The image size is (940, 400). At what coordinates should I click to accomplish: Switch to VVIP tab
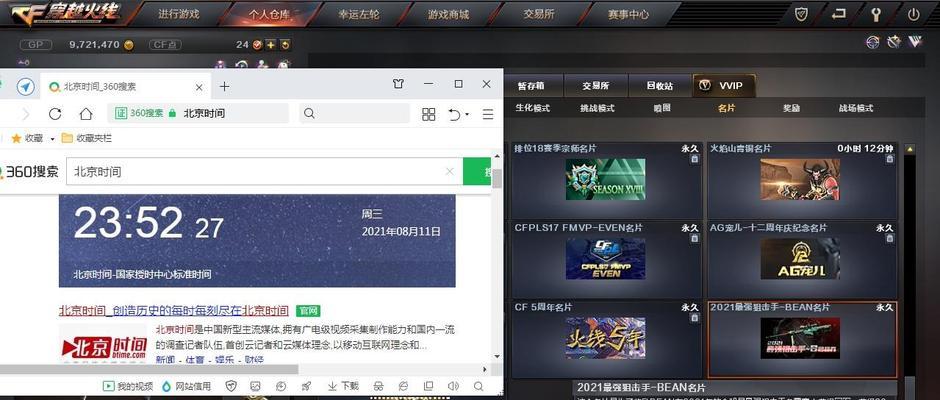[x=724, y=86]
